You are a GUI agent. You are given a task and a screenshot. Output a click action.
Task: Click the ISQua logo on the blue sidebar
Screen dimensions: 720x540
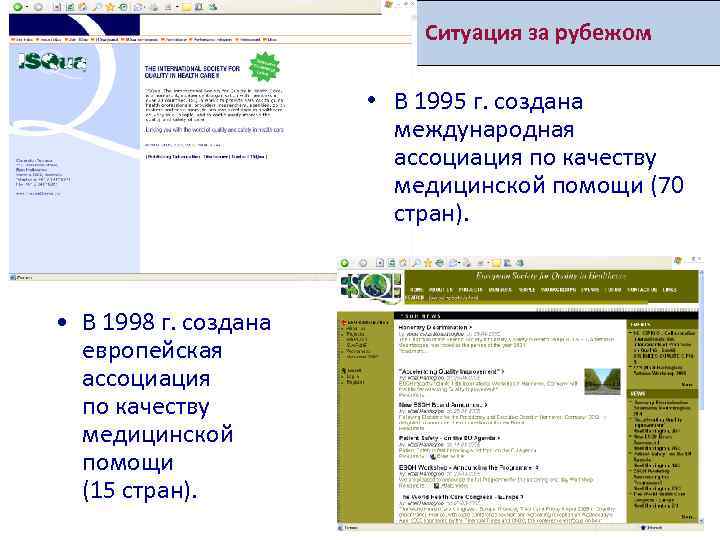click(x=52, y=62)
